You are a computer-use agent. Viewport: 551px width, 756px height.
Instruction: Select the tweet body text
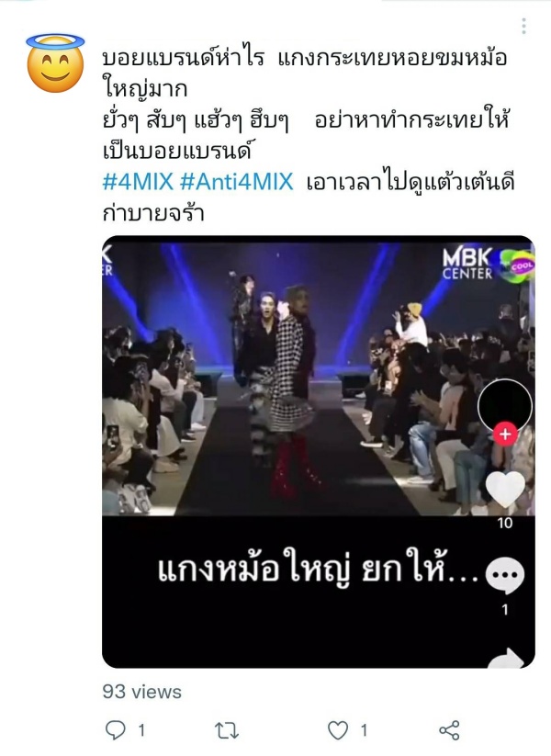pyautogui.click(x=309, y=135)
